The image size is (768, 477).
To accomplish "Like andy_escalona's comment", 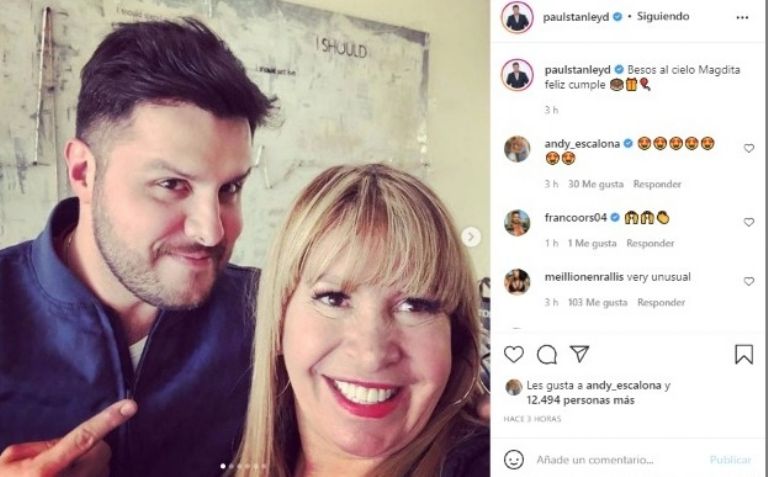I will (x=749, y=148).
